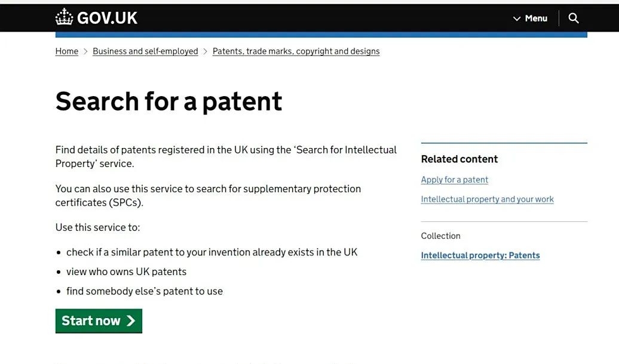Click the Search for a patent heading
The image size is (619, 364).
tap(168, 101)
